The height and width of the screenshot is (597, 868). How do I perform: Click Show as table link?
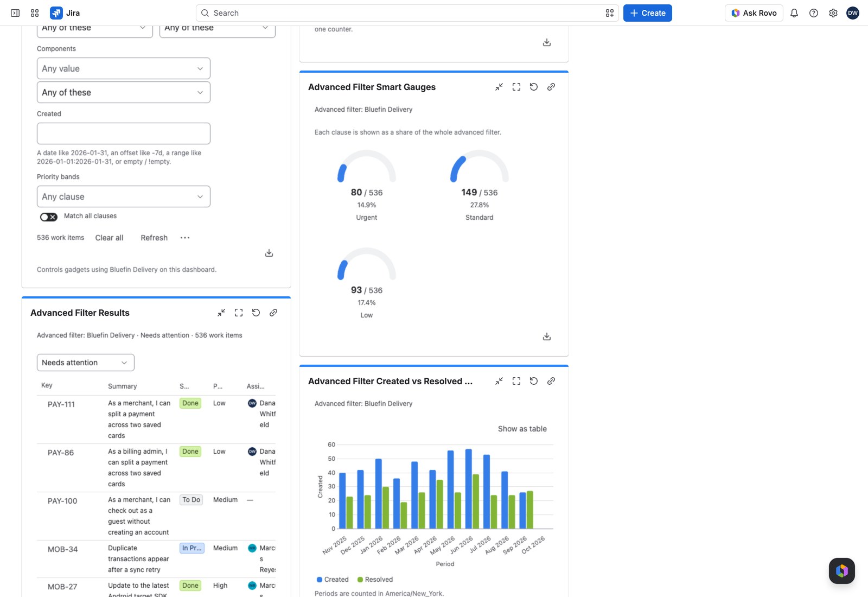522,429
